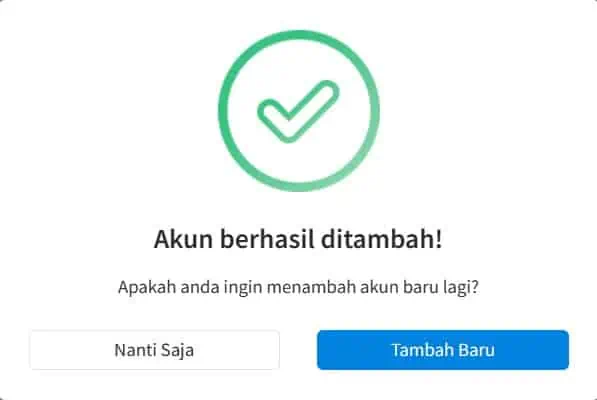Select the 'Akun berhasil ditambah!' heading
The height and width of the screenshot is (400, 597).
[298, 239]
